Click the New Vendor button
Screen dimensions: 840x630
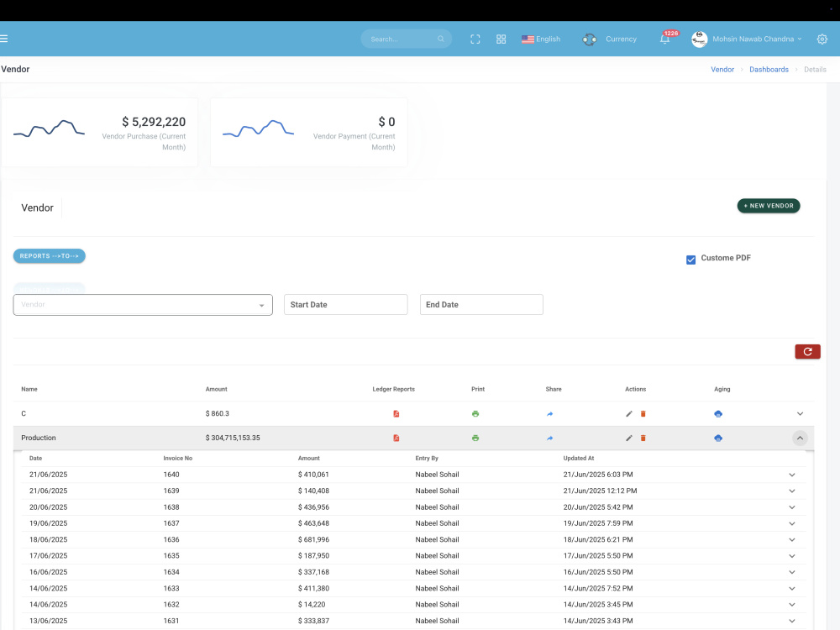[x=769, y=206]
